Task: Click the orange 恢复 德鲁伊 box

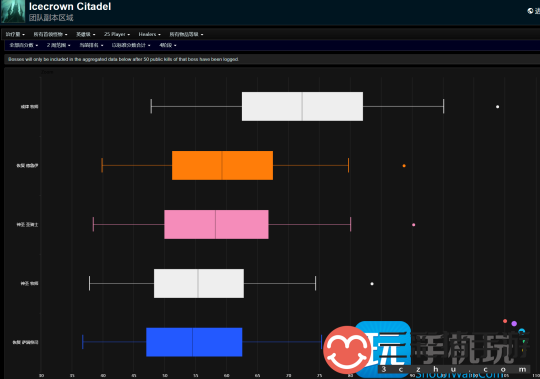Action: pos(222,165)
